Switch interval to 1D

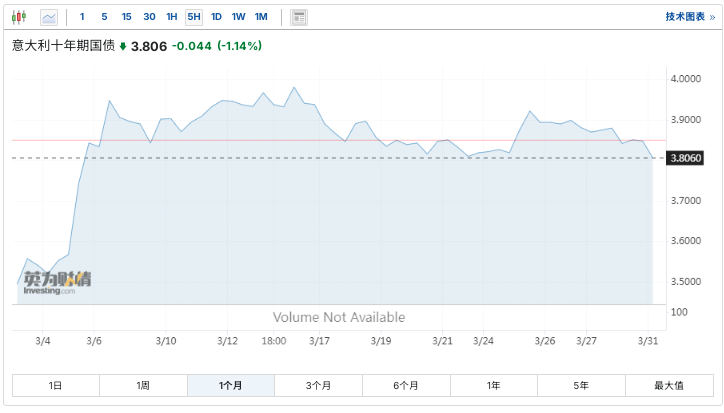[x=216, y=17]
